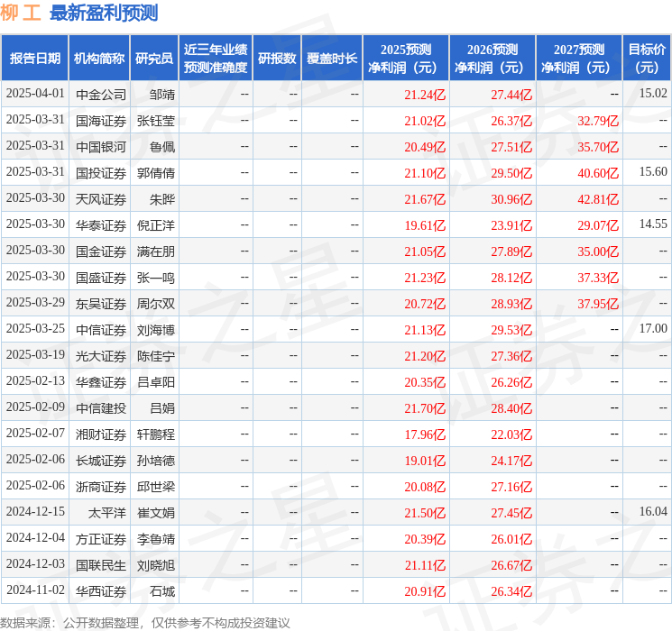Click target price 15.02
The image size is (672, 631).
pyautogui.click(x=653, y=93)
